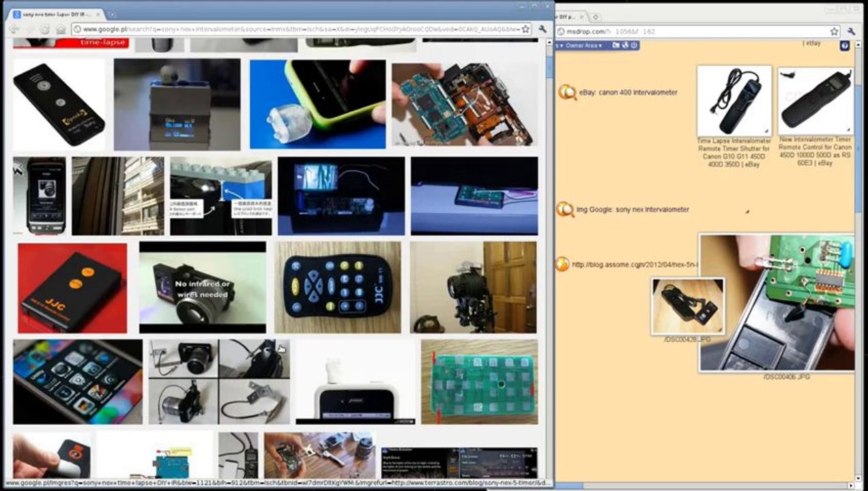
Task: Open New Intervalometer Timer Remote Control thumbnail
Action: point(815,100)
